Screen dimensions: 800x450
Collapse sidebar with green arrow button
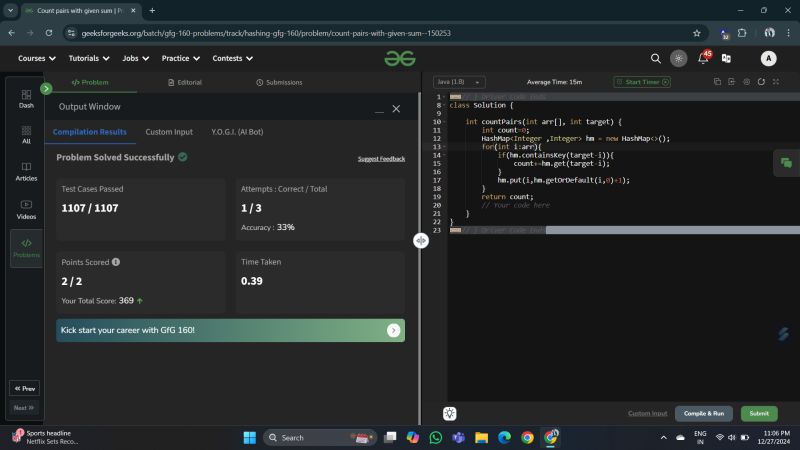46,89
